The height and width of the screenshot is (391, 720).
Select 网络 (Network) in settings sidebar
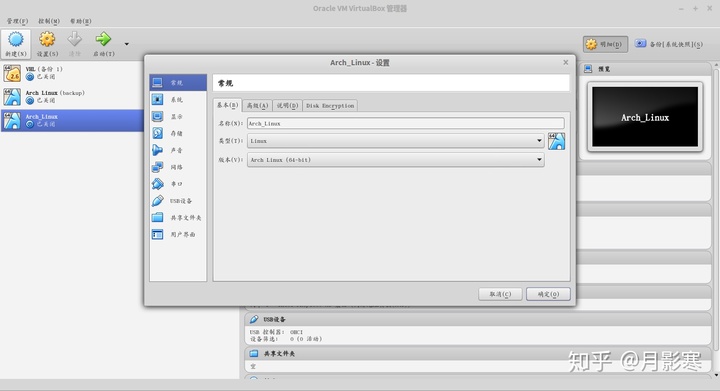coord(178,167)
